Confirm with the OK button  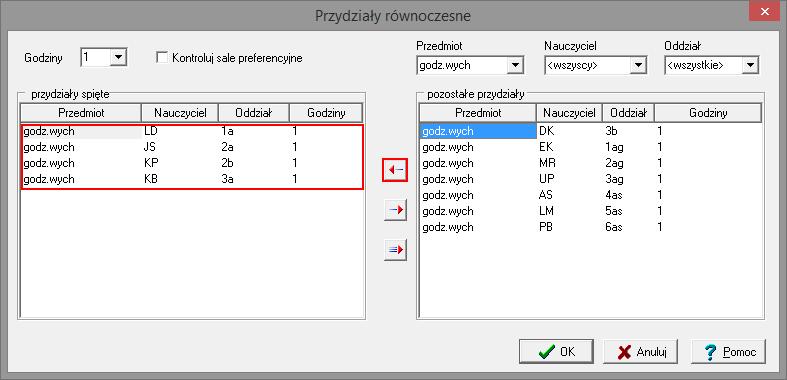(x=556, y=351)
